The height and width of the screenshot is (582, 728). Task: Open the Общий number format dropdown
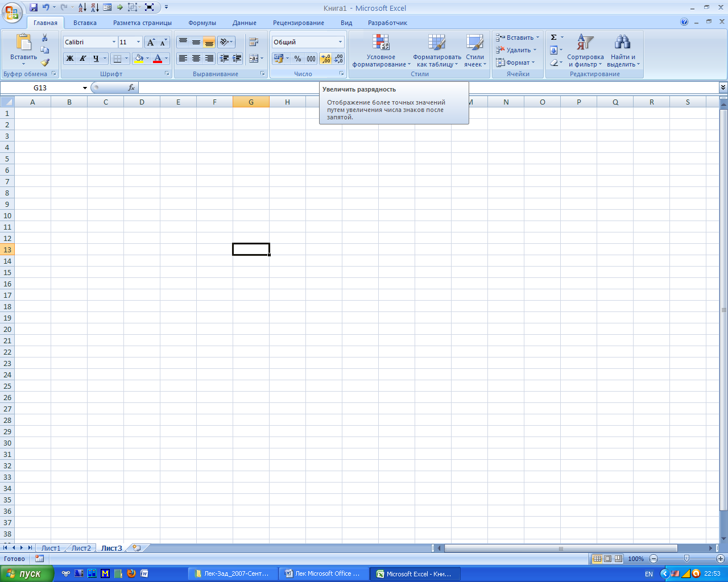tap(341, 42)
